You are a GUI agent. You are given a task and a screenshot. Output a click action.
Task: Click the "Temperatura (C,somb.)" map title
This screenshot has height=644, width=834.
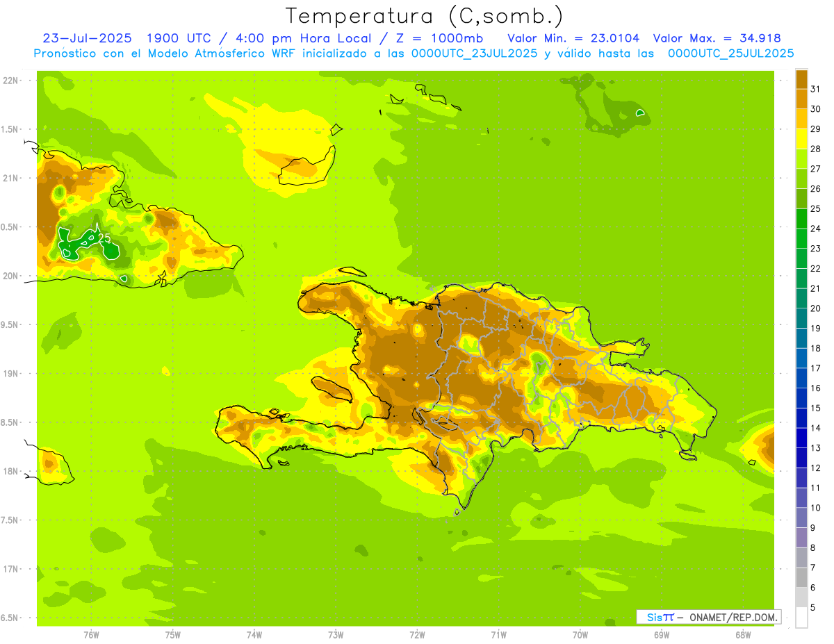click(x=425, y=16)
